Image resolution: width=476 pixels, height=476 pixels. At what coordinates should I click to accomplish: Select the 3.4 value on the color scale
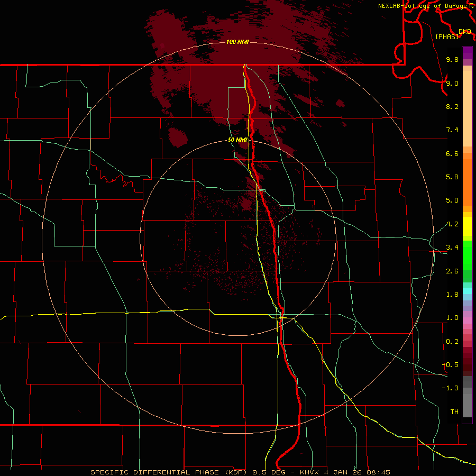coord(452,248)
